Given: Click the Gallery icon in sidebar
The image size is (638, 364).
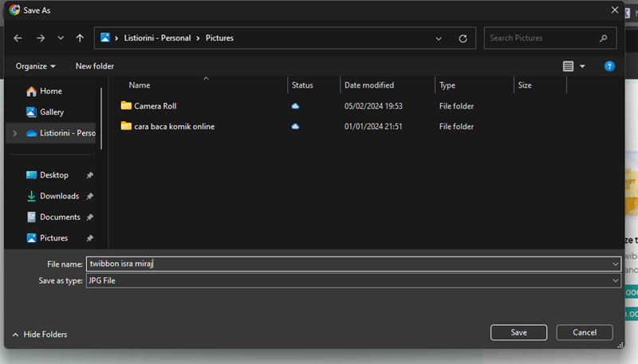Looking at the screenshot, I should point(31,112).
